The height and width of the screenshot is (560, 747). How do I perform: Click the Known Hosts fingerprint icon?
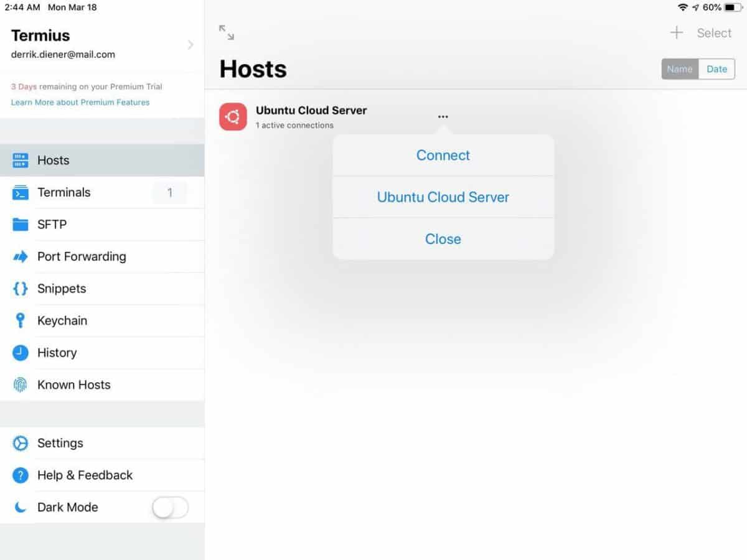tap(21, 385)
